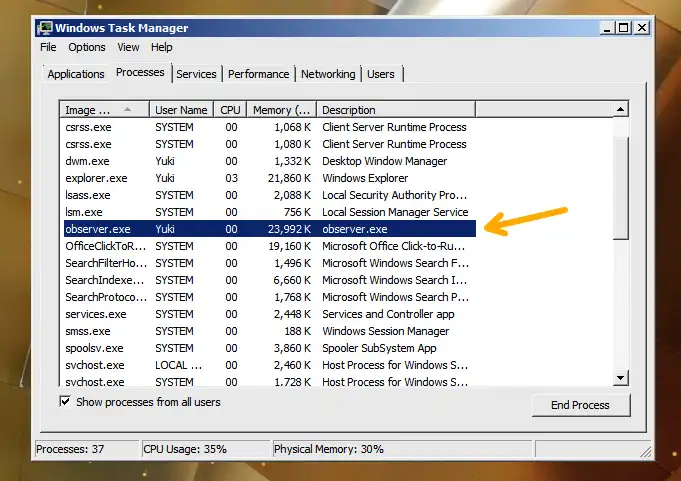This screenshot has height=481, width=681.
Task: Select the SearchFilterHo... process
Action: pos(270,263)
